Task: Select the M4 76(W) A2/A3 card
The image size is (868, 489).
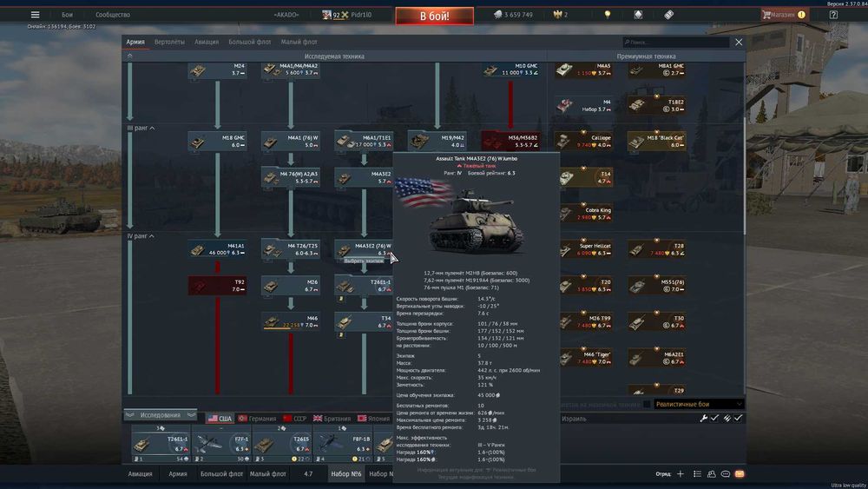Action: point(290,177)
